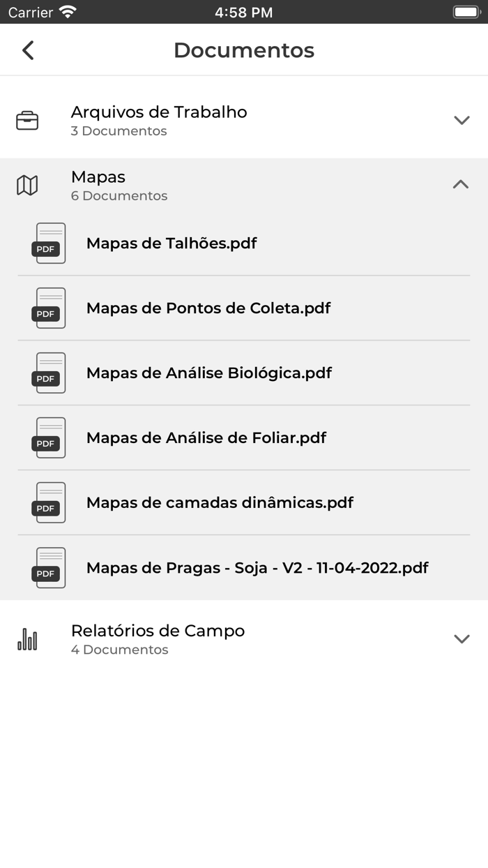Open Mapas de Talhões.pdf
This screenshot has width=488, height=868.
(x=171, y=243)
